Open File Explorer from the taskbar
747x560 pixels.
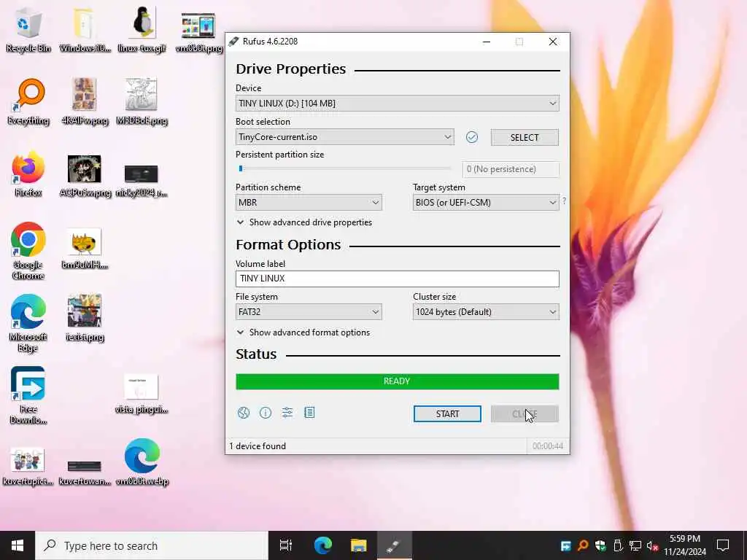(x=358, y=545)
